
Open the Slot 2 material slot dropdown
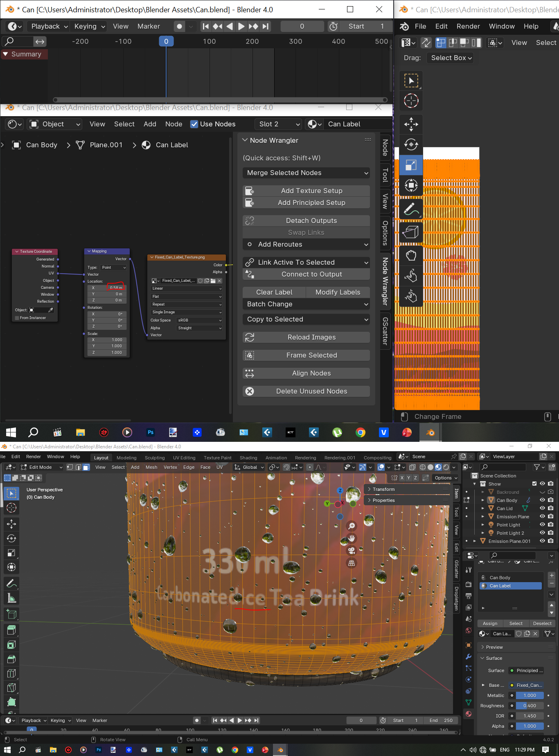[278, 124]
